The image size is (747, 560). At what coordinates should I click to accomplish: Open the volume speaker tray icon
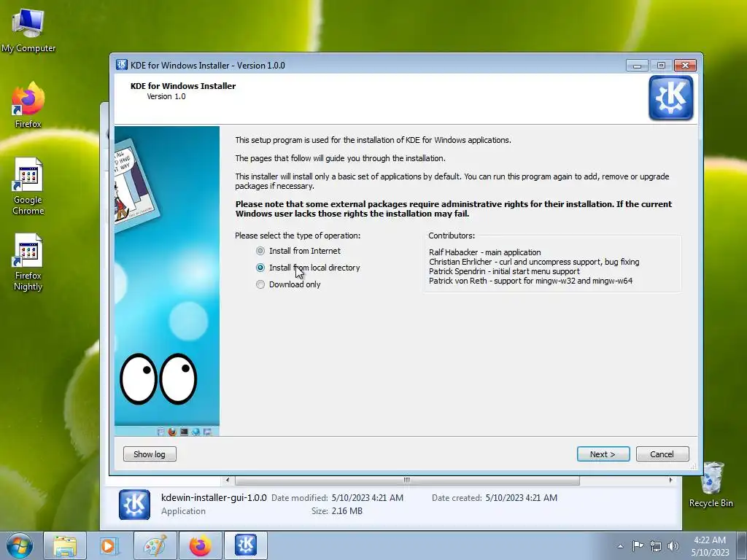click(x=673, y=545)
